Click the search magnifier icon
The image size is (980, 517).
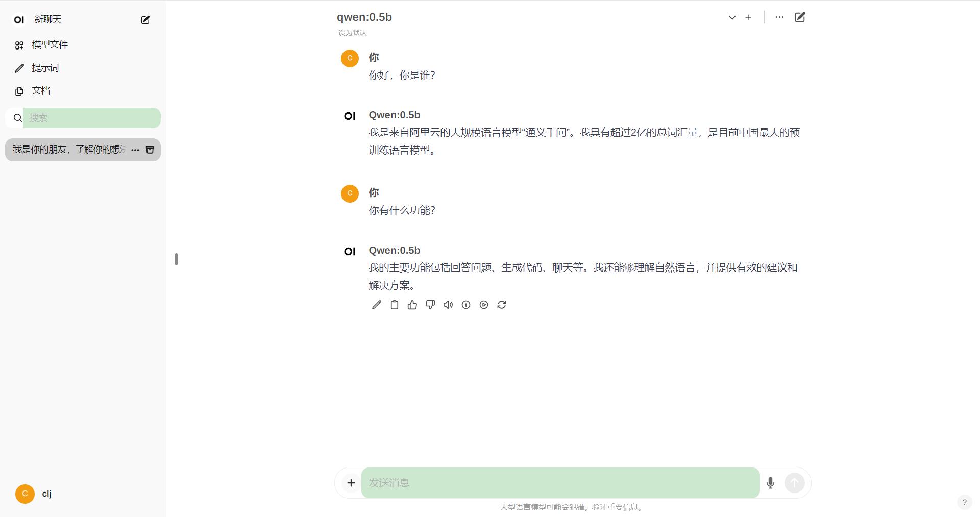(18, 118)
